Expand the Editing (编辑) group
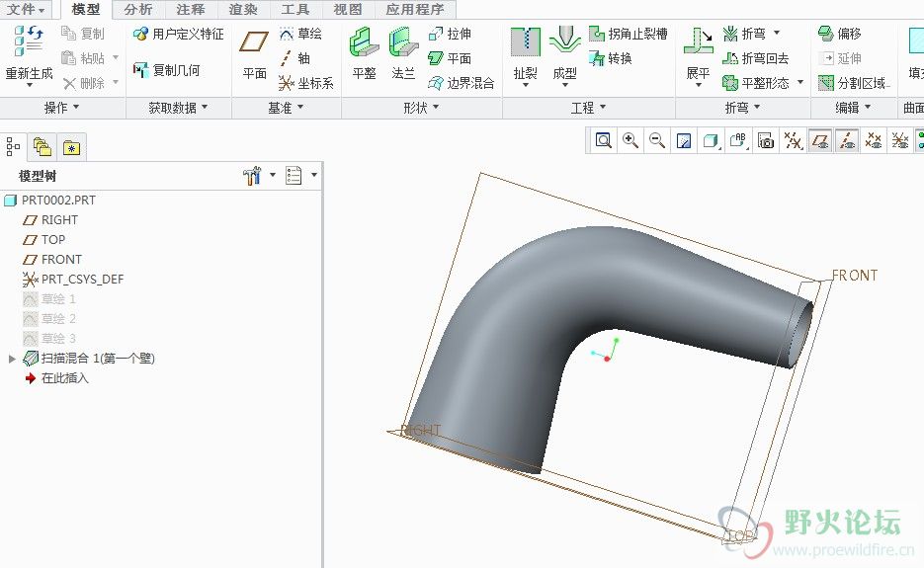The width and height of the screenshot is (924, 568). pos(853,108)
